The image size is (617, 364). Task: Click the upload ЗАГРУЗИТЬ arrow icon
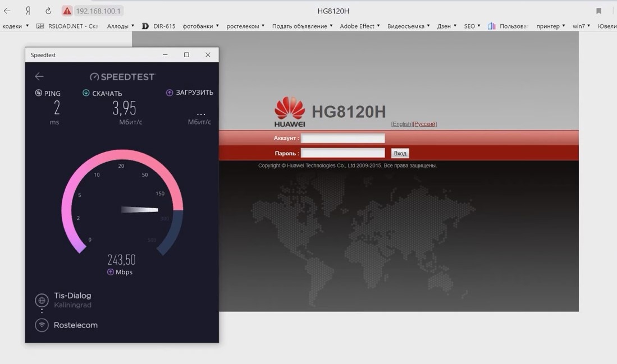[x=170, y=93]
